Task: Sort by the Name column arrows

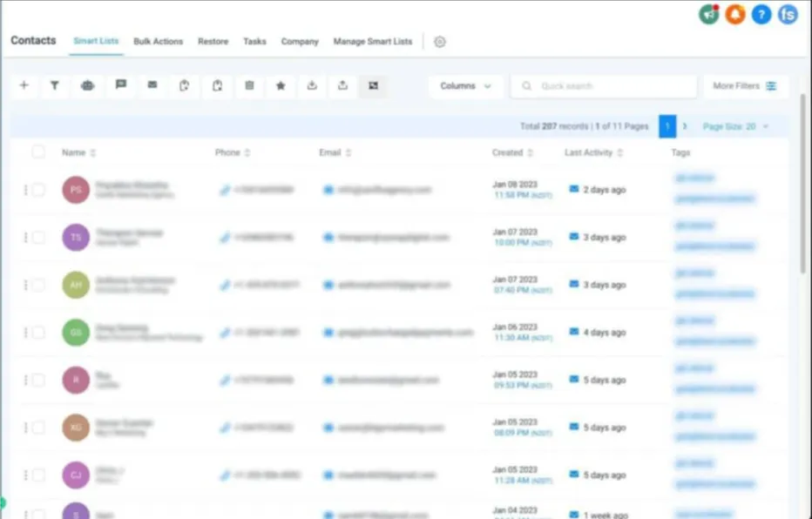Action: coord(92,152)
